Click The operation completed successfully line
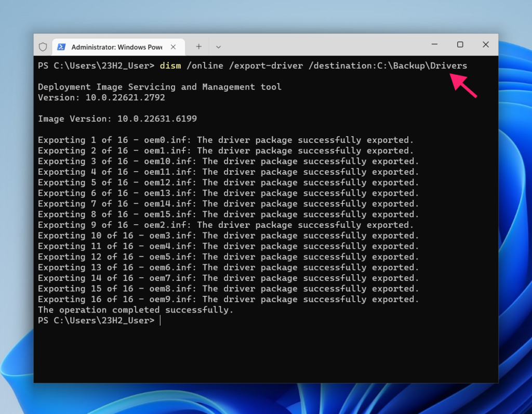Viewport: 532px width, 414px height. click(x=136, y=310)
